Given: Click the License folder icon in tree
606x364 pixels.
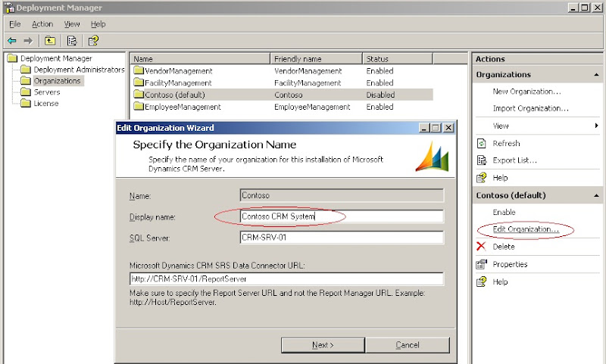Looking at the screenshot, I should click(26, 103).
